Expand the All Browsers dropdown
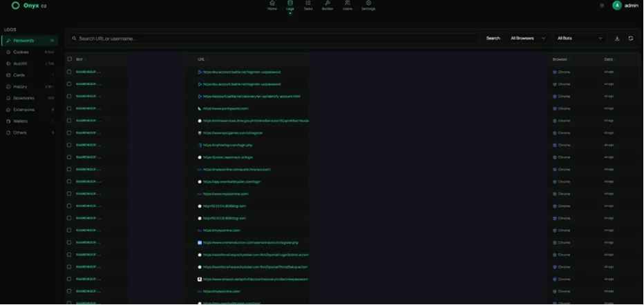This screenshot has width=644, height=305. (x=528, y=38)
